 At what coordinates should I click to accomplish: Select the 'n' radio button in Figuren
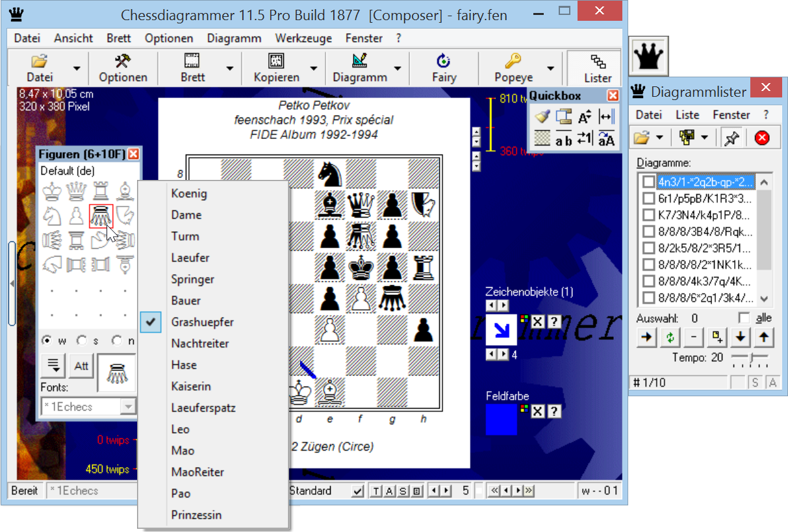coord(116,340)
